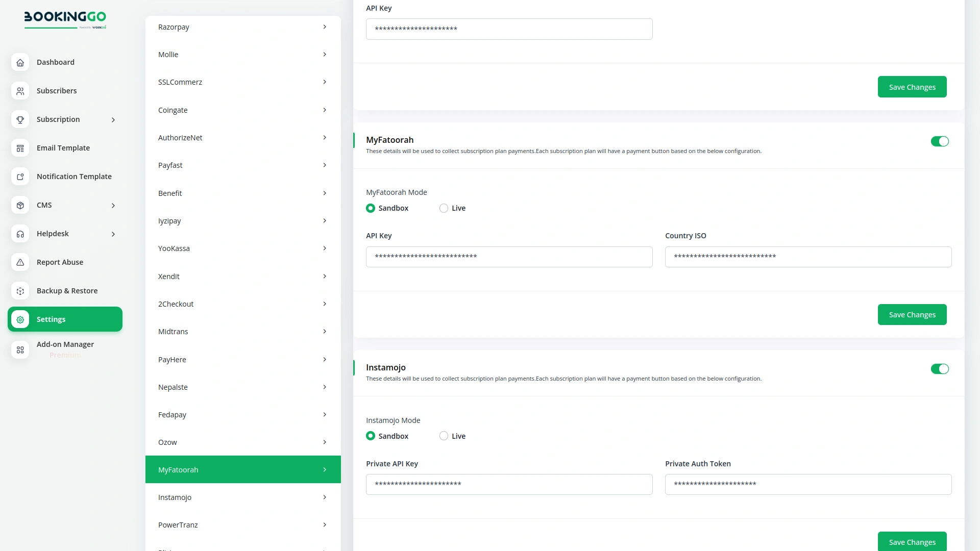Image resolution: width=980 pixels, height=551 pixels.
Task: Select Live mode for MyFatoorah
Action: pyautogui.click(x=444, y=208)
